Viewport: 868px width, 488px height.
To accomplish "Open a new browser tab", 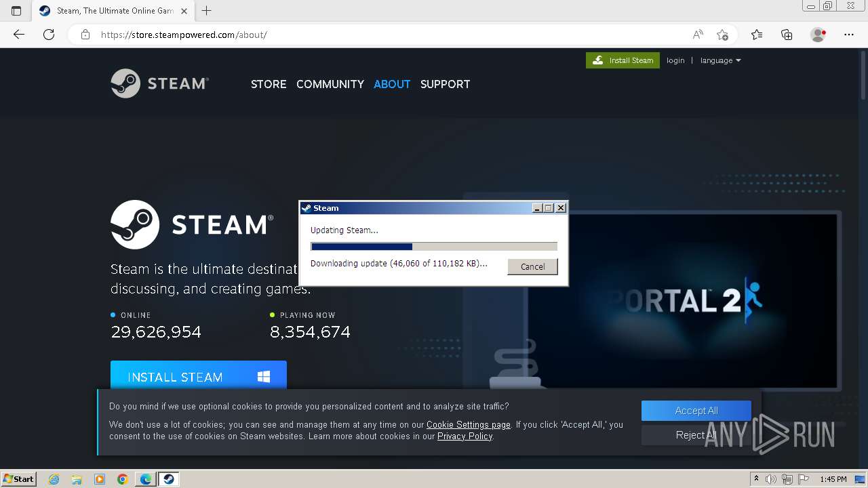I will [x=207, y=11].
